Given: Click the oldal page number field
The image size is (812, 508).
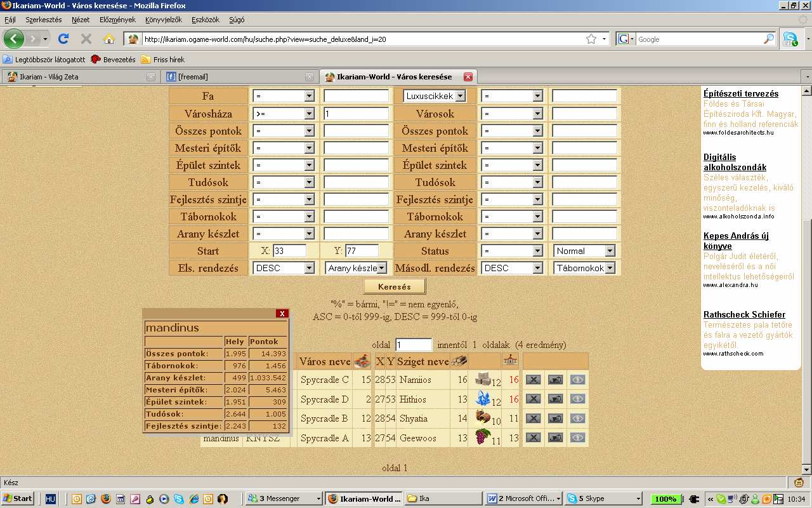Looking at the screenshot, I should pos(414,345).
